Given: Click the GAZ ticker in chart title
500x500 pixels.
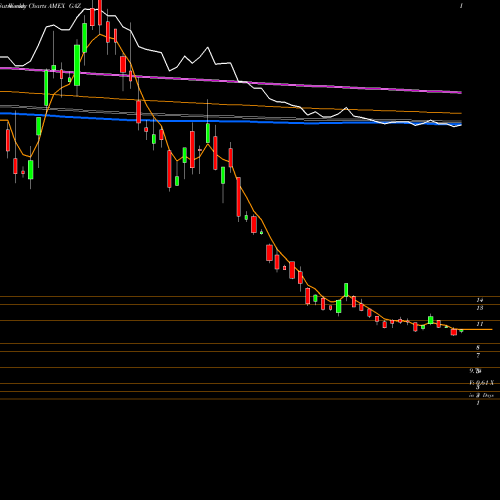Looking at the screenshot, I should tap(75, 6).
